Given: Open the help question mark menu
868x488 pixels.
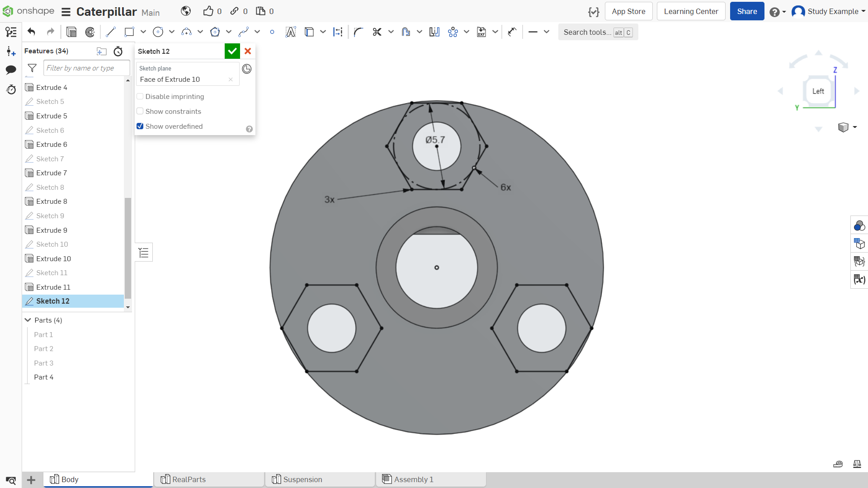Looking at the screenshot, I should point(778,12).
